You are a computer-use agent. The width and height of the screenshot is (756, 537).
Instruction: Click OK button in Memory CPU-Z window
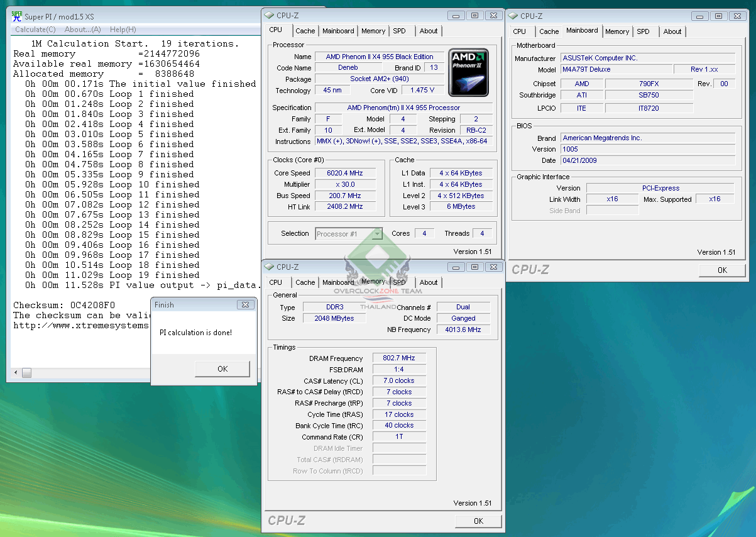click(478, 521)
